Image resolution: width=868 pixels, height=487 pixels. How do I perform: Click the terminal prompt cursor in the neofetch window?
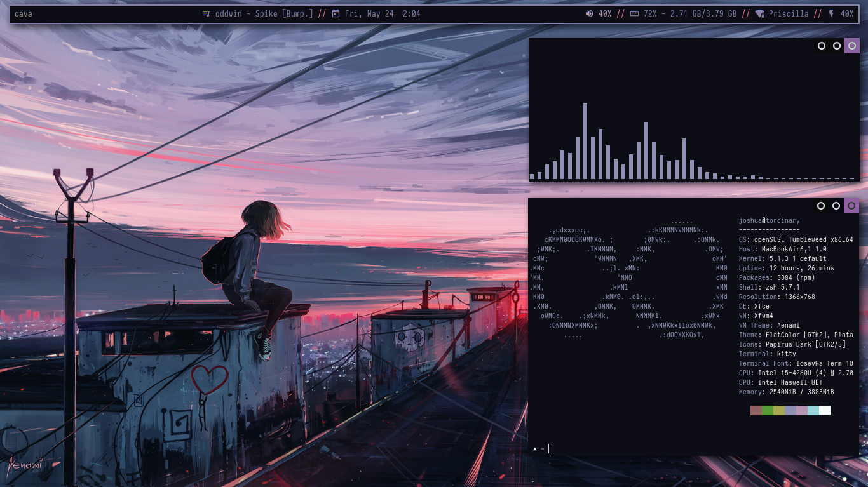click(550, 448)
